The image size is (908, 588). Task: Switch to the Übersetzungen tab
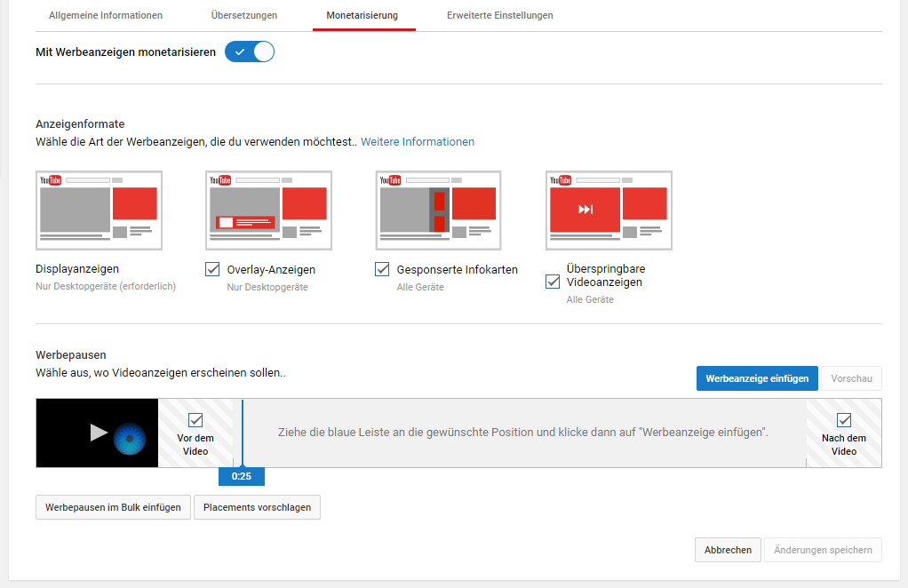click(244, 16)
